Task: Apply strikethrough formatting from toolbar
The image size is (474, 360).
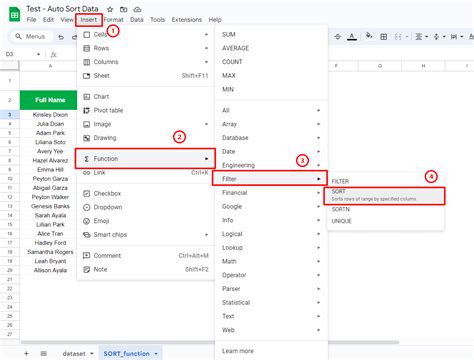Action: (x=338, y=36)
